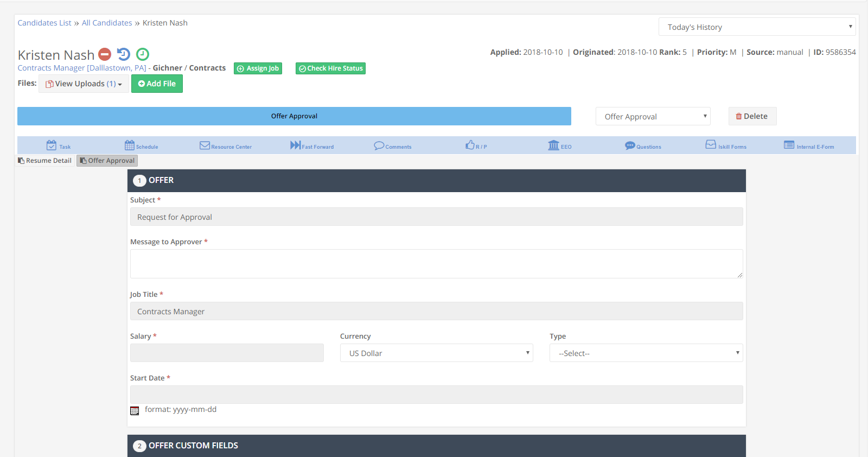
Task: Click the Check Hire Status button
Action: pos(330,68)
